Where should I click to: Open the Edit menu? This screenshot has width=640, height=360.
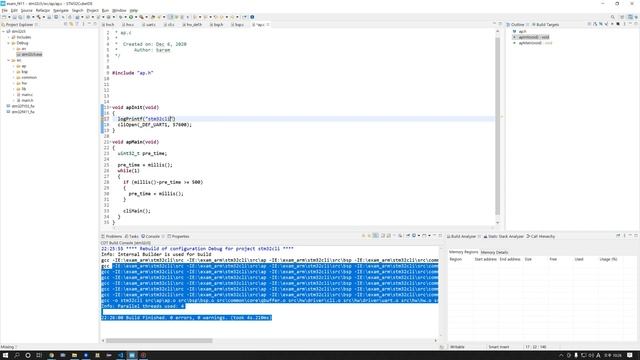point(14,10)
